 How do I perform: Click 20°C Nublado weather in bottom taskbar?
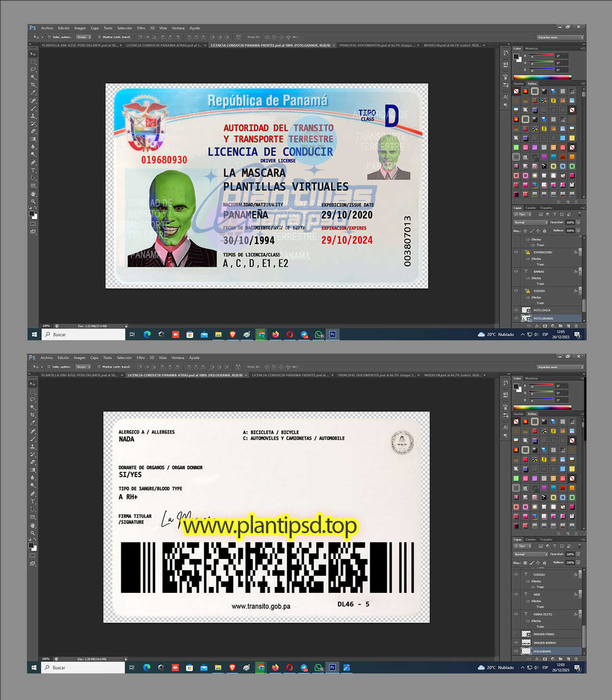[496, 667]
